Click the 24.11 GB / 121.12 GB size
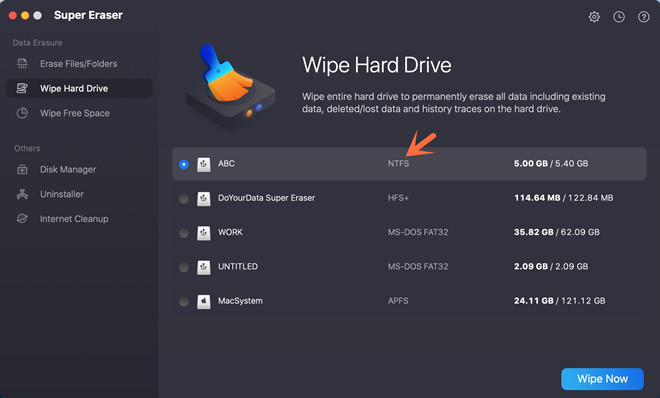The image size is (660, 398). (559, 301)
